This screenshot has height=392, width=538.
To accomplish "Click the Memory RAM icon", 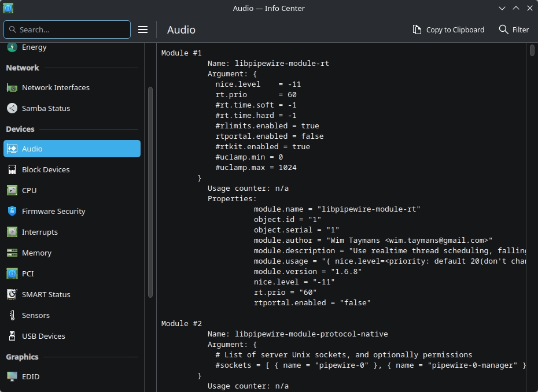I will (x=12, y=253).
